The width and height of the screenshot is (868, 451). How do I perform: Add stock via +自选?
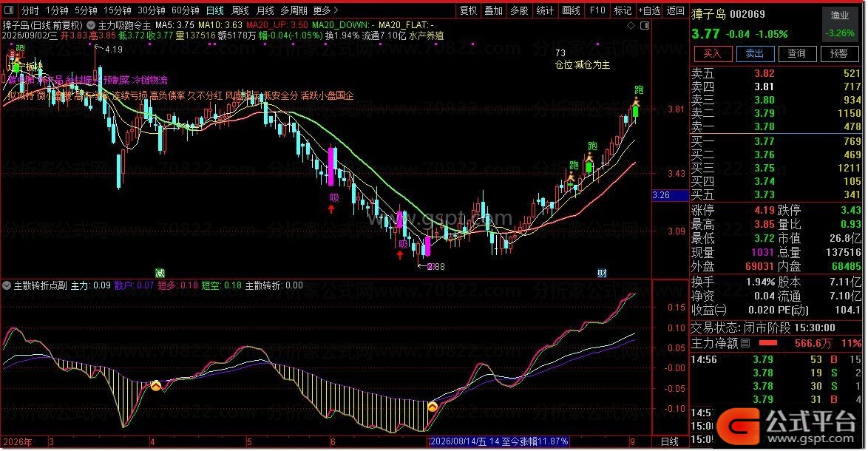click(649, 10)
